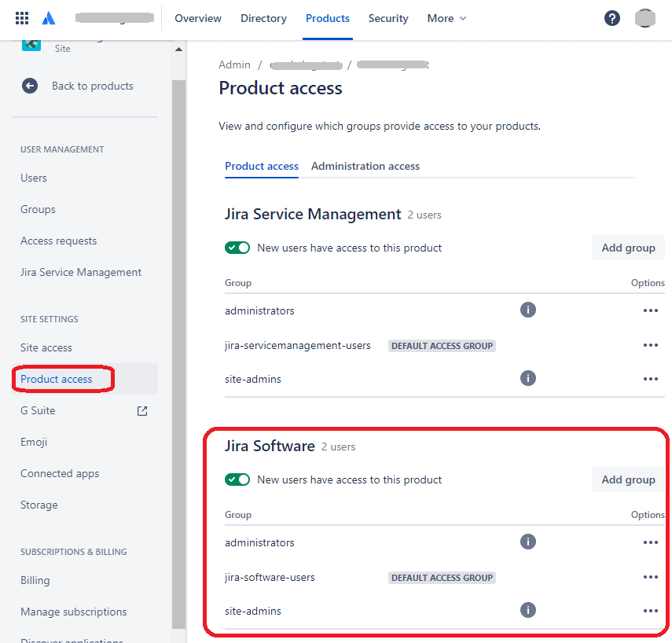Open G Suite external link icon
Image resolution: width=672 pixels, height=643 pixels.
point(142,411)
